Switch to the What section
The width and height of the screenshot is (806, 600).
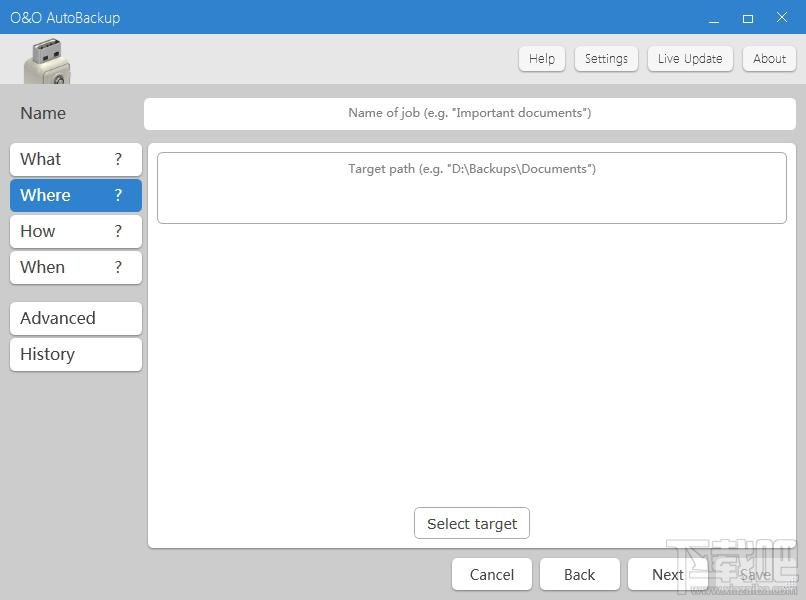76,159
